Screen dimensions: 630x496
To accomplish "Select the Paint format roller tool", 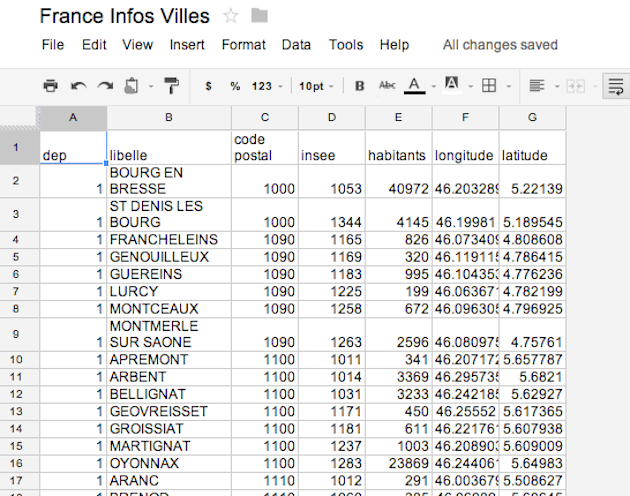I will tap(172, 86).
